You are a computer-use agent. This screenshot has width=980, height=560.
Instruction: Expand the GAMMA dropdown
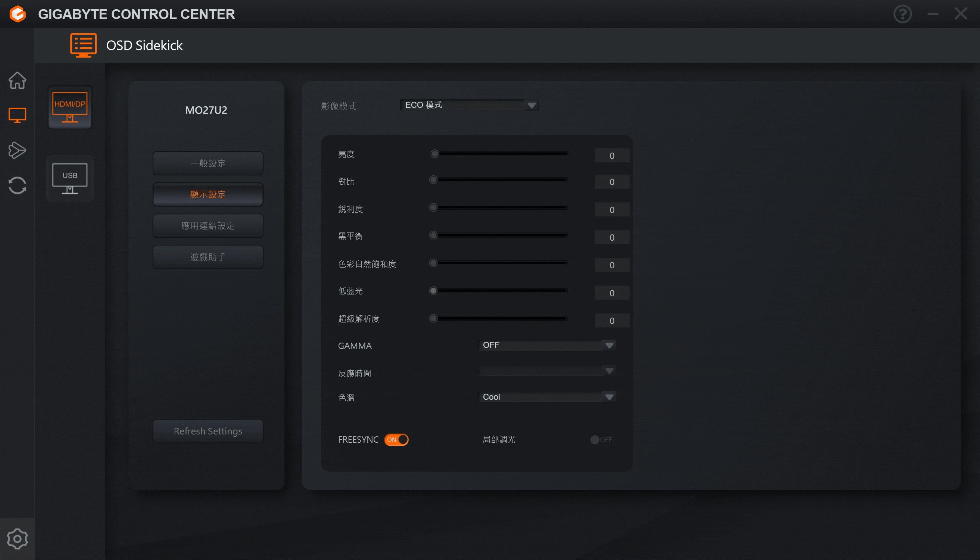click(x=547, y=345)
